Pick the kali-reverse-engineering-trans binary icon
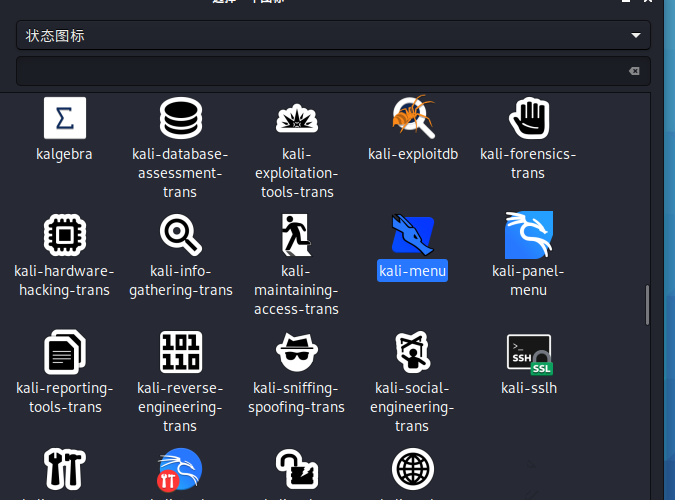Image resolution: width=675 pixels, height=500 pixels. pyautogui.click(x=180, y=352)
